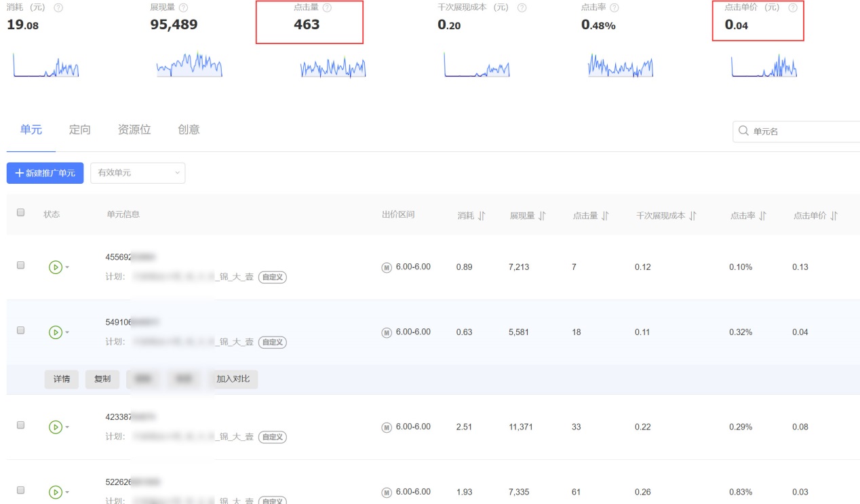The width and height of the screenshot is (860, 504).
Task: Click the 自定义 tag in row 423387
Action: click(x=273, y=438)
